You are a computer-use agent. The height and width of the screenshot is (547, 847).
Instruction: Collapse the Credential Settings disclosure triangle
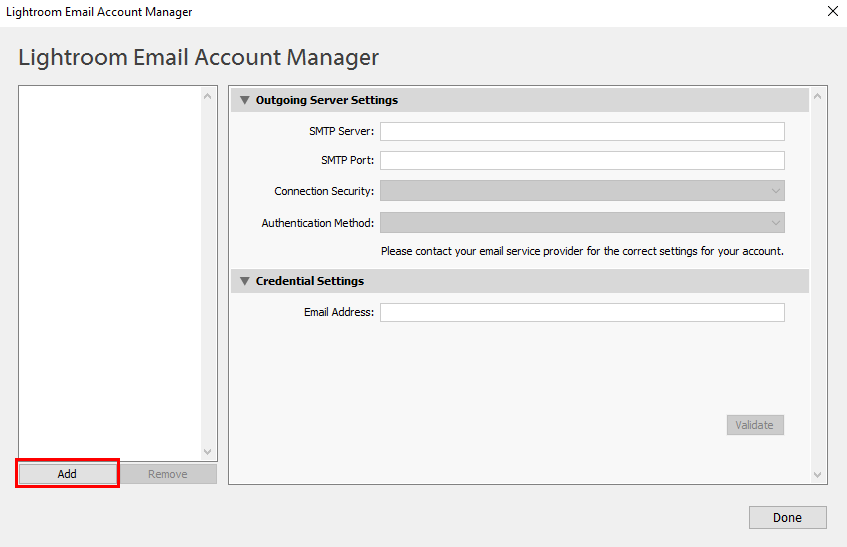click(245, 281)
